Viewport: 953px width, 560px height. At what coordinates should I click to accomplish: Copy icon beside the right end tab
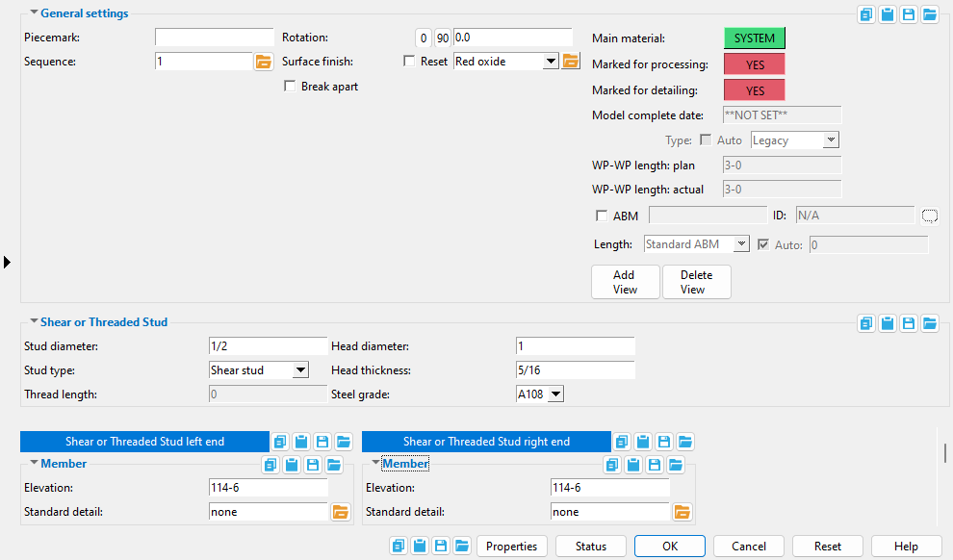[x=622, y=442]
